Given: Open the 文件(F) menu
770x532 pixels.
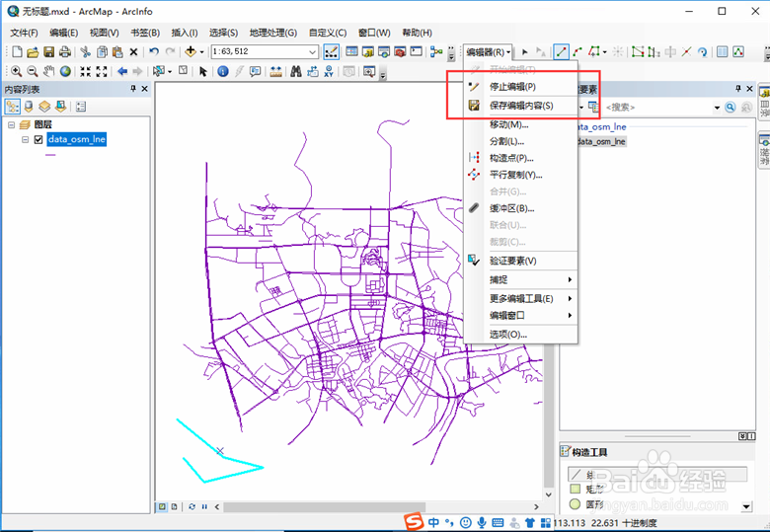Looking at the screenshot, I should [24, 33].
